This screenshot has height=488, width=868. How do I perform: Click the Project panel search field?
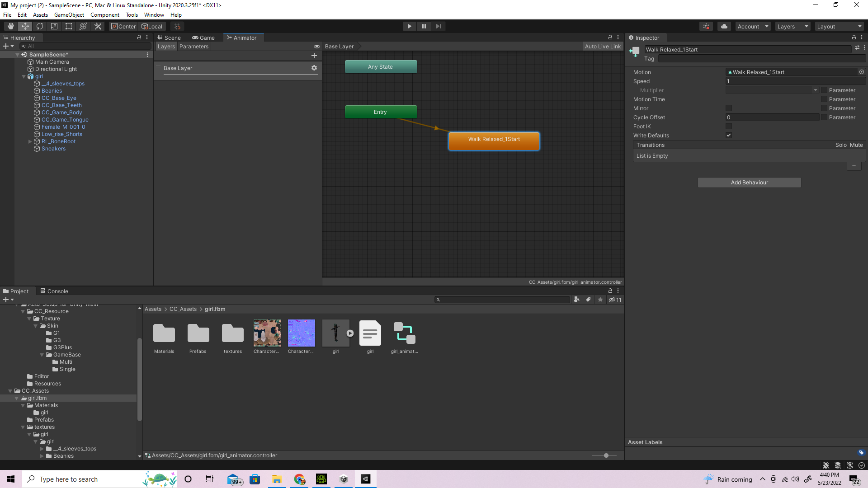(x=502, y=300)
